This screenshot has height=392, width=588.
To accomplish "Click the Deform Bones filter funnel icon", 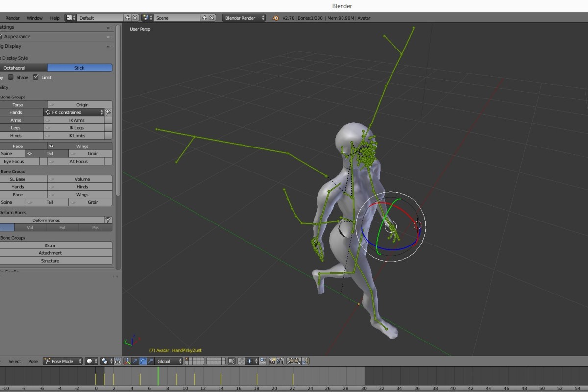I will click(x=108, y=220).
